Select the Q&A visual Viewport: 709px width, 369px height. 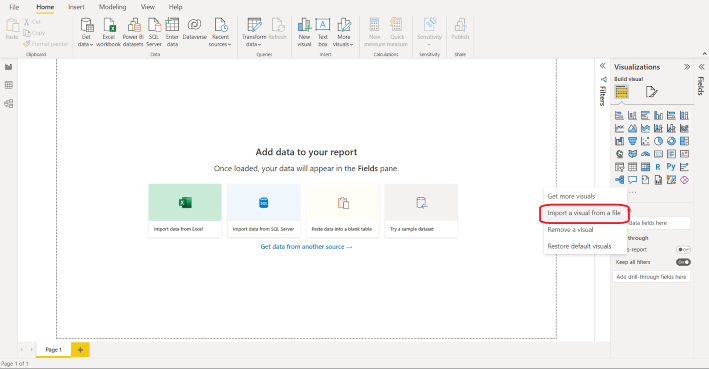(x=633, y=180)
